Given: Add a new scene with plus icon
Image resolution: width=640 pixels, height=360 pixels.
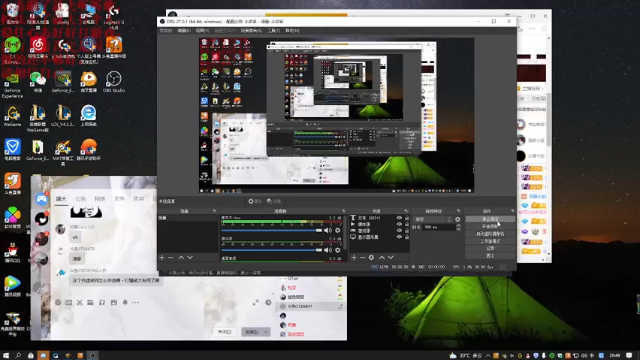Looking at the screenshot, I should tap(162, 258).
